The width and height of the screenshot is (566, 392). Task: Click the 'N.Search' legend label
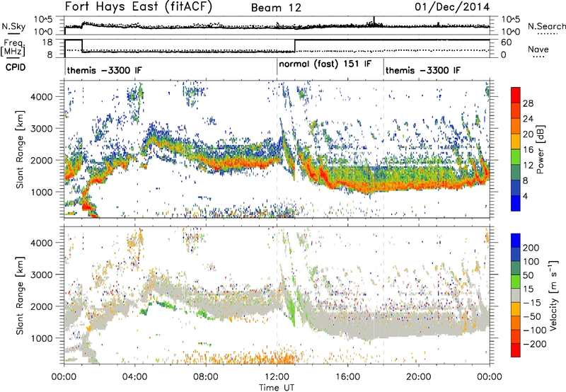[547, 26]
